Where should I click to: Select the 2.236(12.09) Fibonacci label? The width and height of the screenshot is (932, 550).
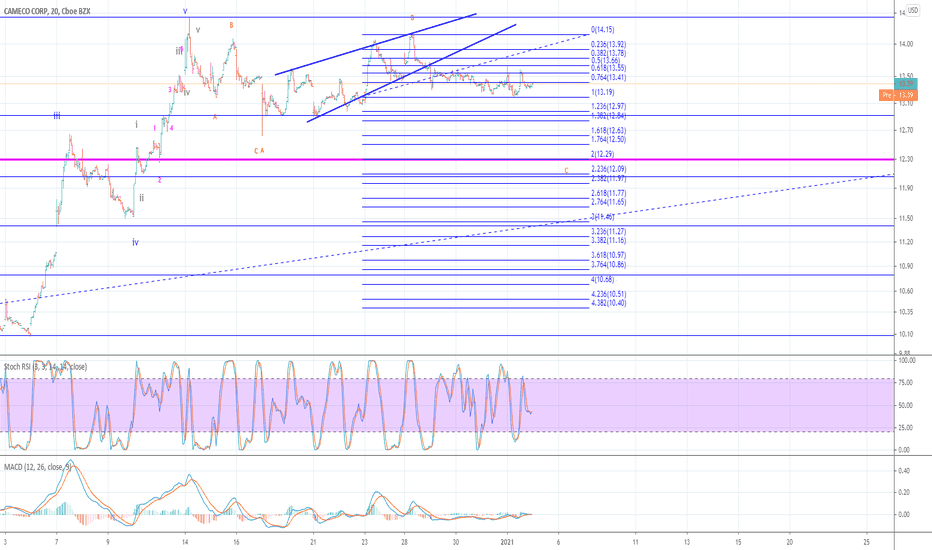tap(608, 169)
